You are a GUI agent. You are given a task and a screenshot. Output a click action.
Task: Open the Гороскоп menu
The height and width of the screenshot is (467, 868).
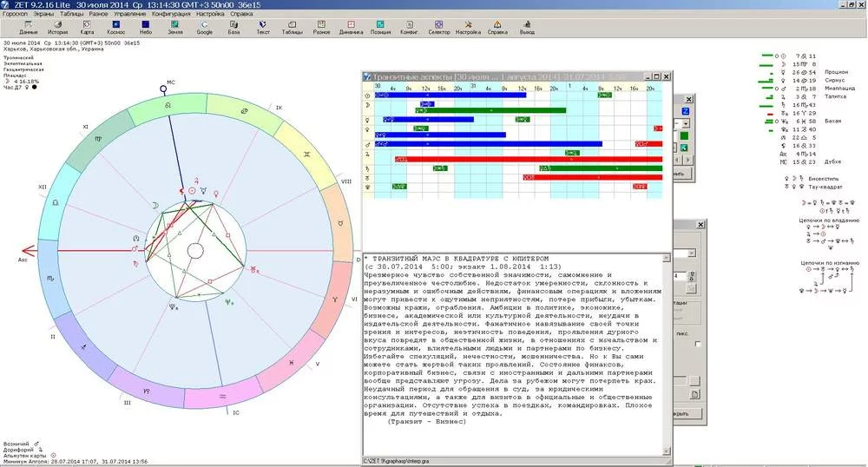coord(16,15)
